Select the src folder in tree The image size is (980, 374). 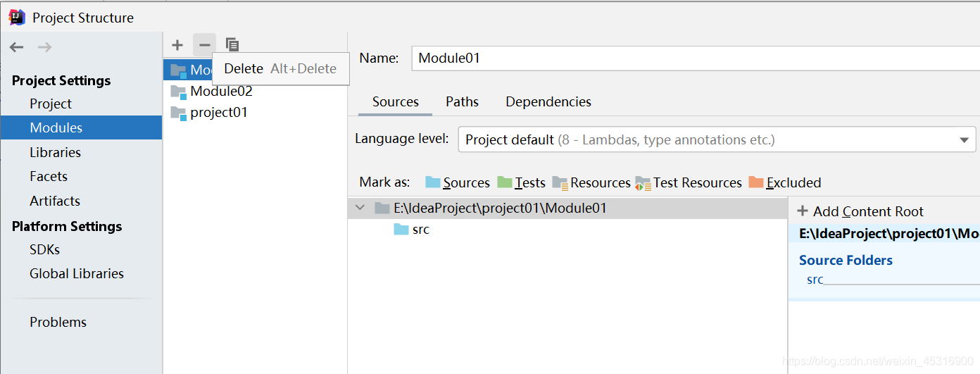click(420, 229)
